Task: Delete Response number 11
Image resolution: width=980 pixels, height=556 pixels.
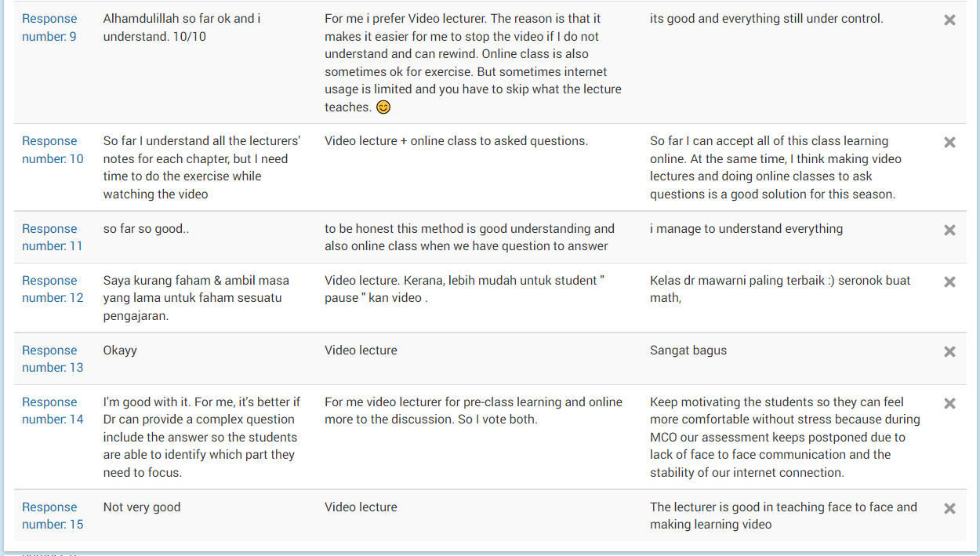Action: coord(949,230)
